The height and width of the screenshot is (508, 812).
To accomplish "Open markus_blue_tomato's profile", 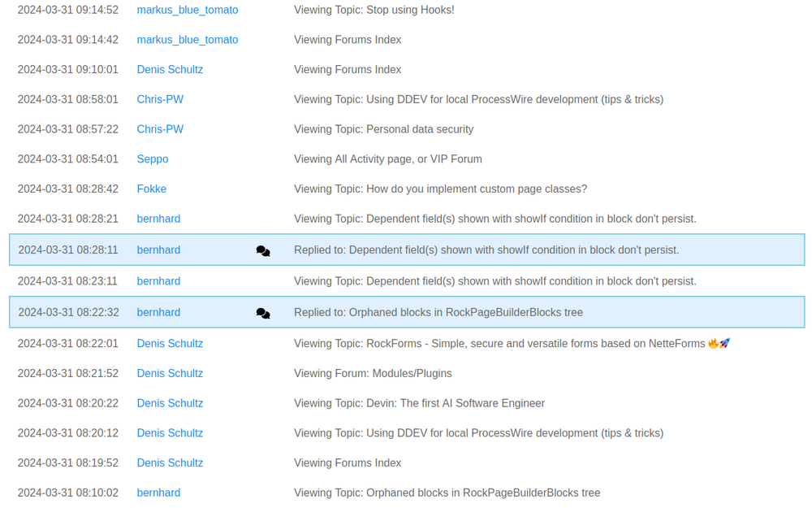I will [188, 10].
